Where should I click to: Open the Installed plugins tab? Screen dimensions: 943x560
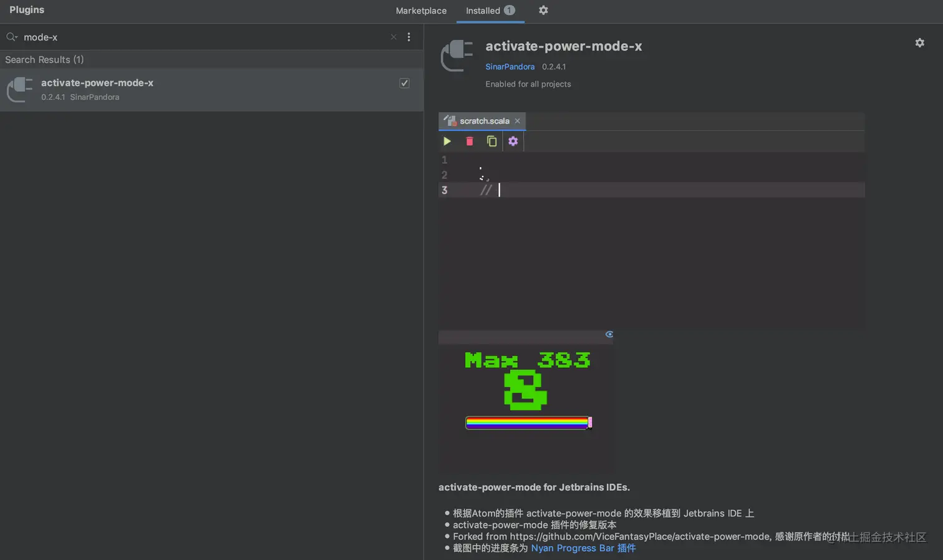pyautogui.click(x=490, y=11)
